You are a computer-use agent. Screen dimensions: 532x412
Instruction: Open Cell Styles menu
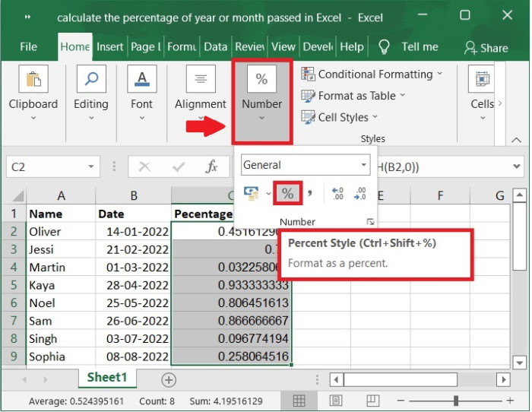[x=340, y=117]
